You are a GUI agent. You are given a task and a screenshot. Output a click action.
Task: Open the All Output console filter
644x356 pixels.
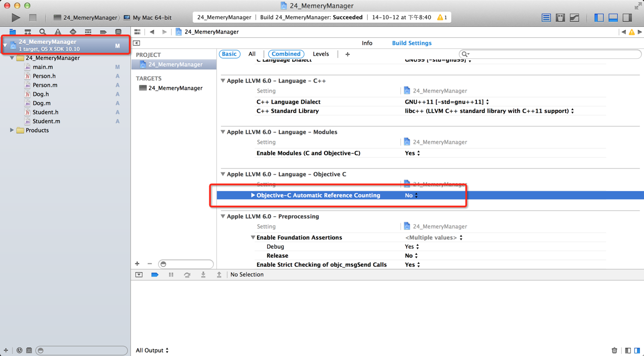152,350
